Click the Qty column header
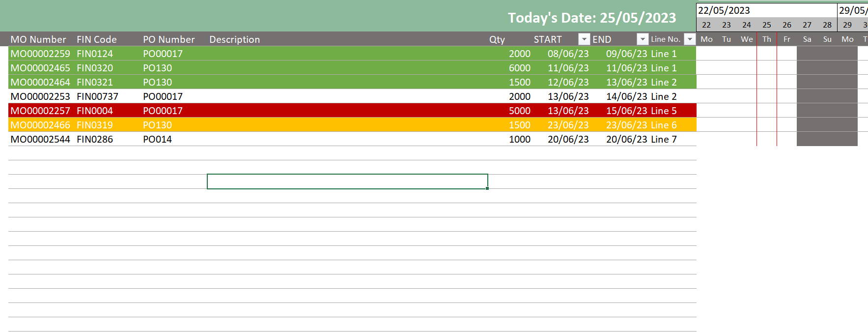The width and height of the screenshot is (868, 332). pos(497,39)
